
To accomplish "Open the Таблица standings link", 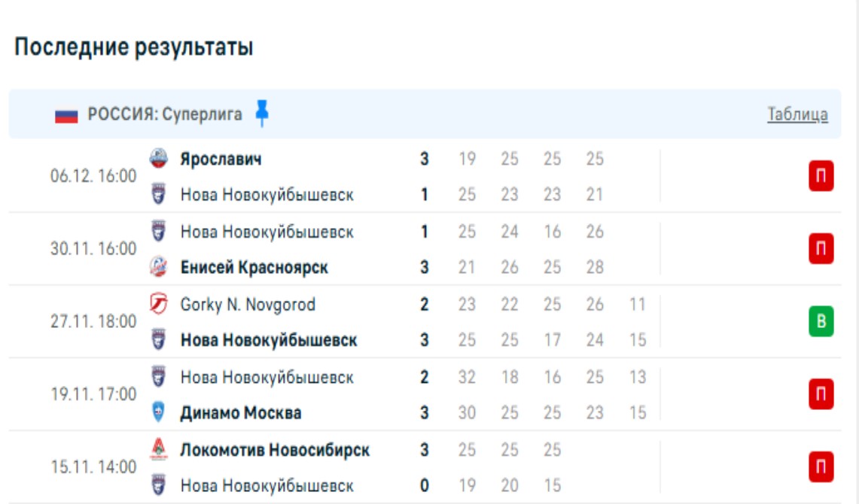I will 797,114.
